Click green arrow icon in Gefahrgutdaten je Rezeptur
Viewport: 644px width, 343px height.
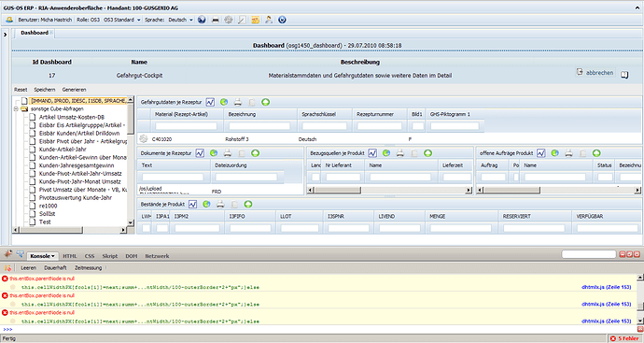point(266,102)
